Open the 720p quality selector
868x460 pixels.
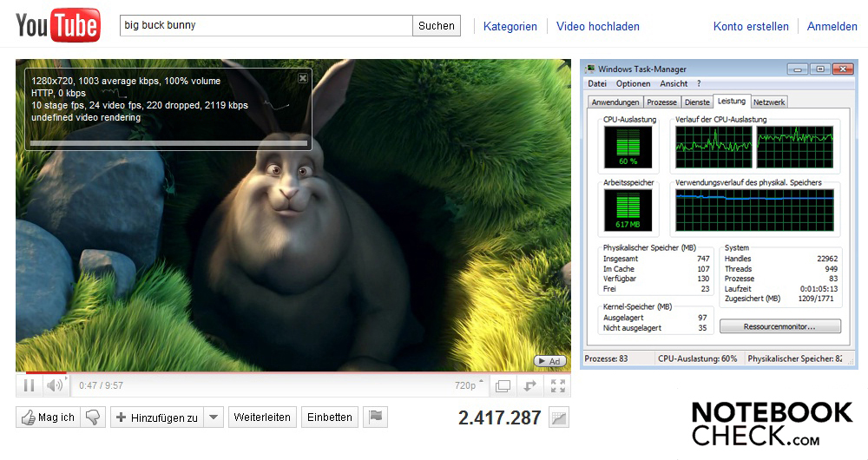tap(469, 385)
